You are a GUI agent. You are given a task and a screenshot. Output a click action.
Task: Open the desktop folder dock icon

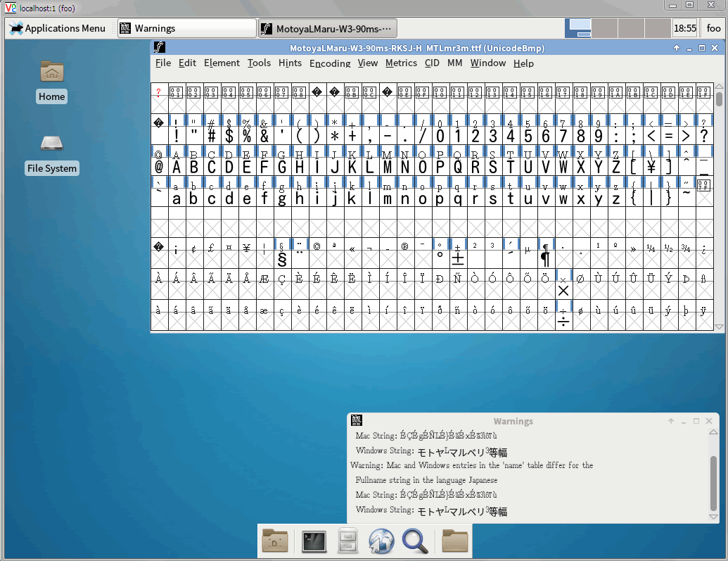[275, 541]
